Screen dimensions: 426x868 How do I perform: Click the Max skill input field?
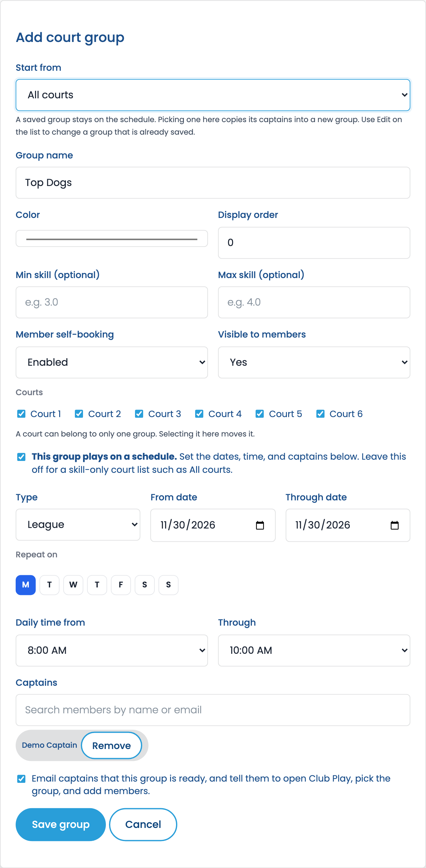click(x=314, y=302)
